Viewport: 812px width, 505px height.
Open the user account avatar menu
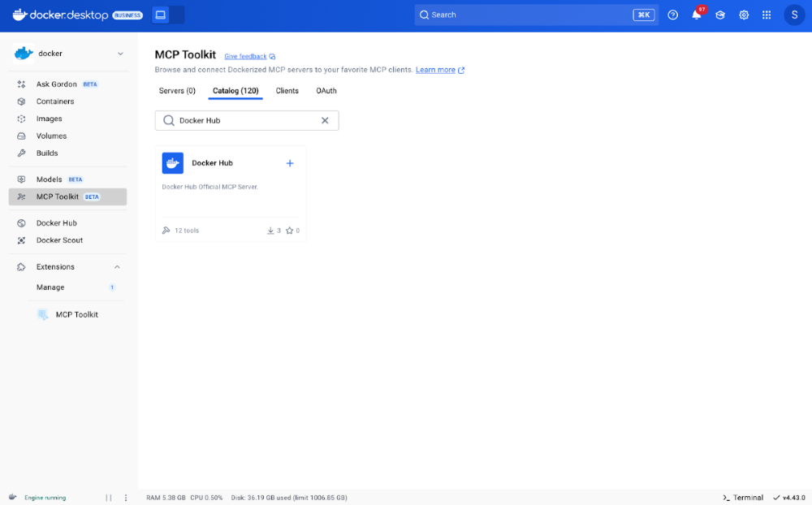[793, 15]
